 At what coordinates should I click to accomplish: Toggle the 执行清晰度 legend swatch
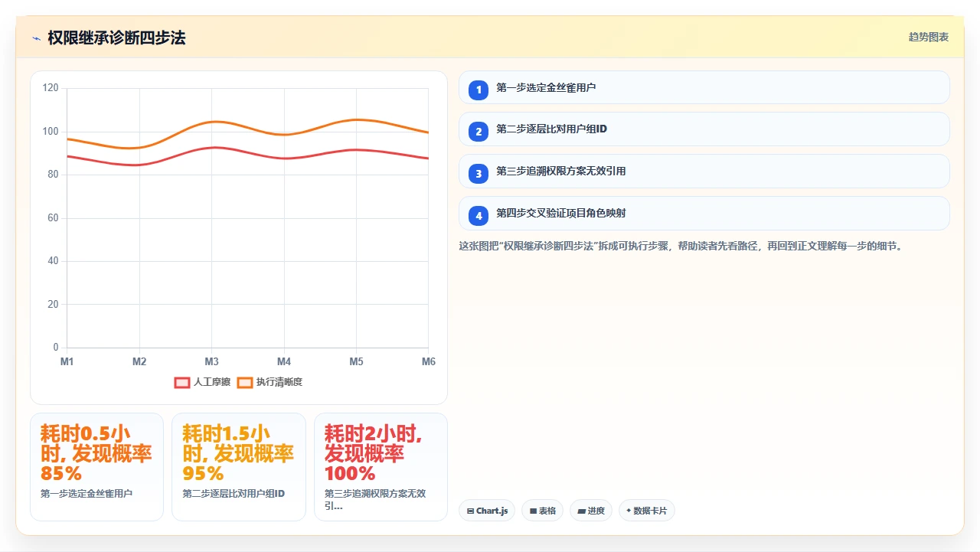tap(245, 382)
